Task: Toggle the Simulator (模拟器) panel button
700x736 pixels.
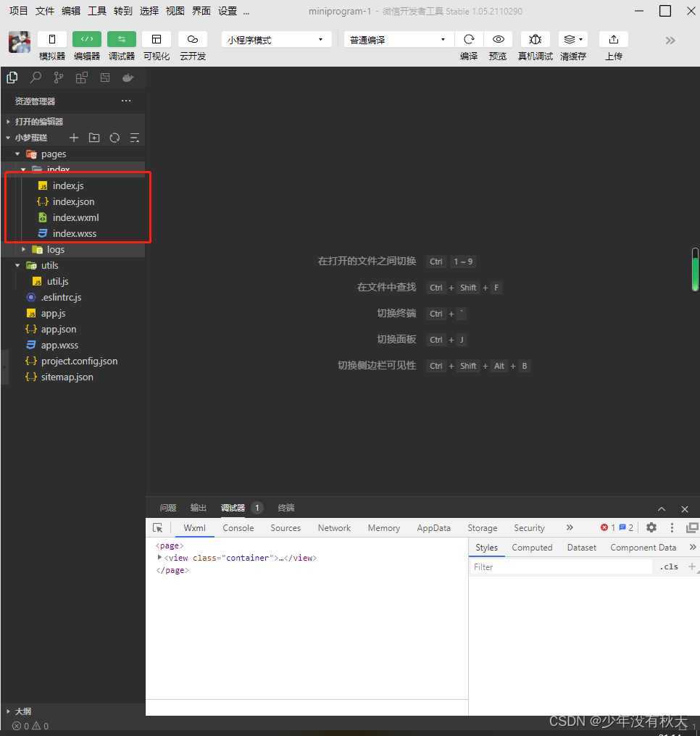Action: tap(52, 39)
